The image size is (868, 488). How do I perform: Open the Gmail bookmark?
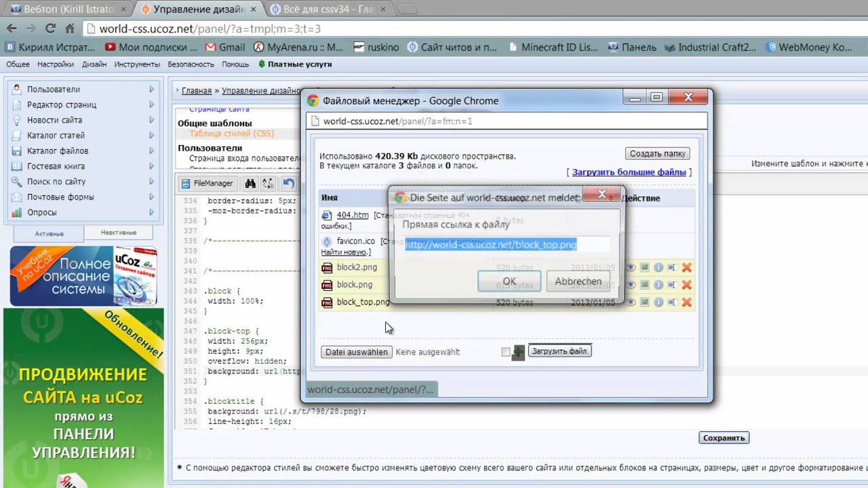tap(224, 47)
